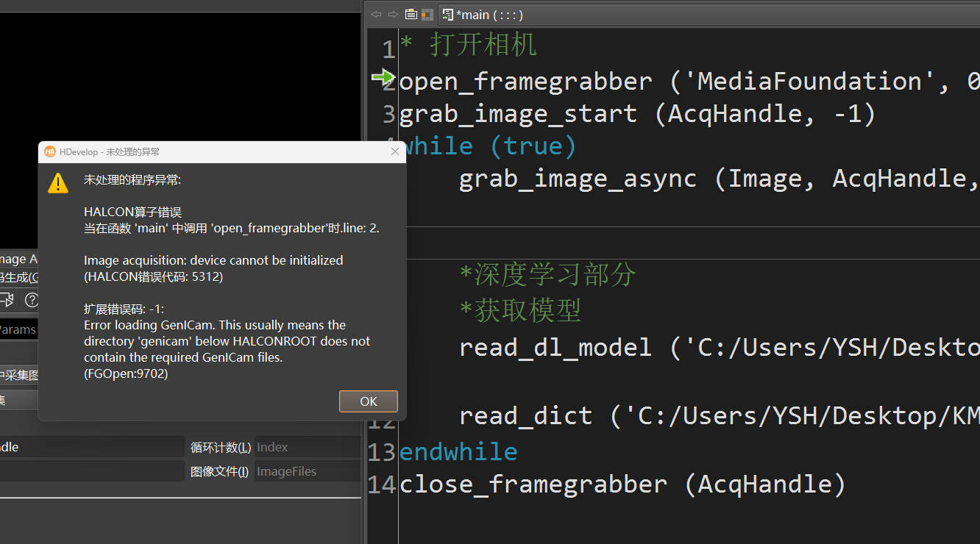Viewport: 980px width, 544px height.
Task: Click the run icon beside the help icon
Action: point(7,300)
